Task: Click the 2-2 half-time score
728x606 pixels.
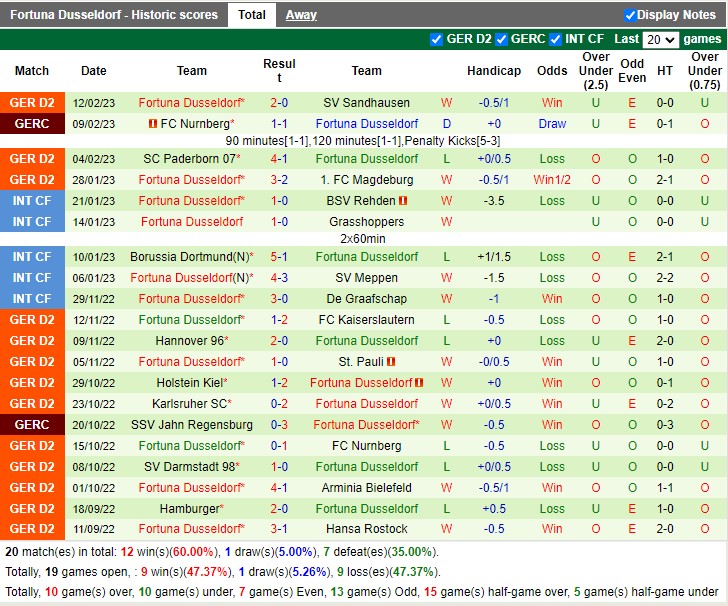Action: click(664, 278)
